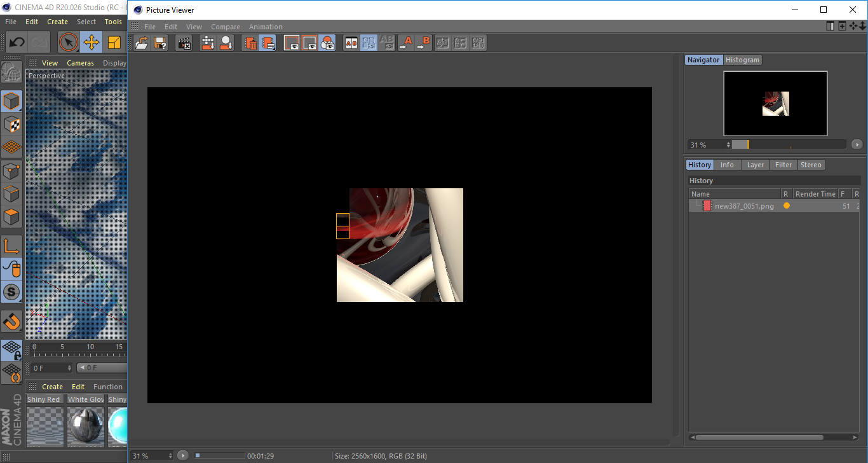Open the Layer tab
Screen dimensions: 868x463
[x=756, y=165]
